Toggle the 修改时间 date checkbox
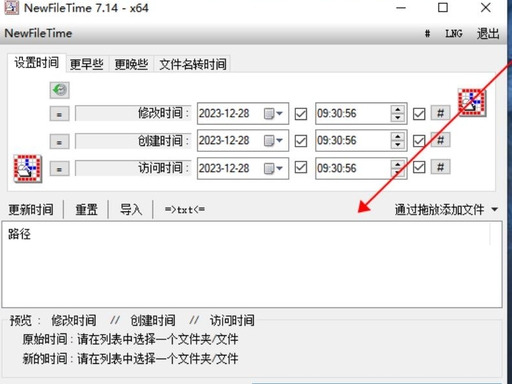This screenshot has height=384, width=512. (301, 114)
